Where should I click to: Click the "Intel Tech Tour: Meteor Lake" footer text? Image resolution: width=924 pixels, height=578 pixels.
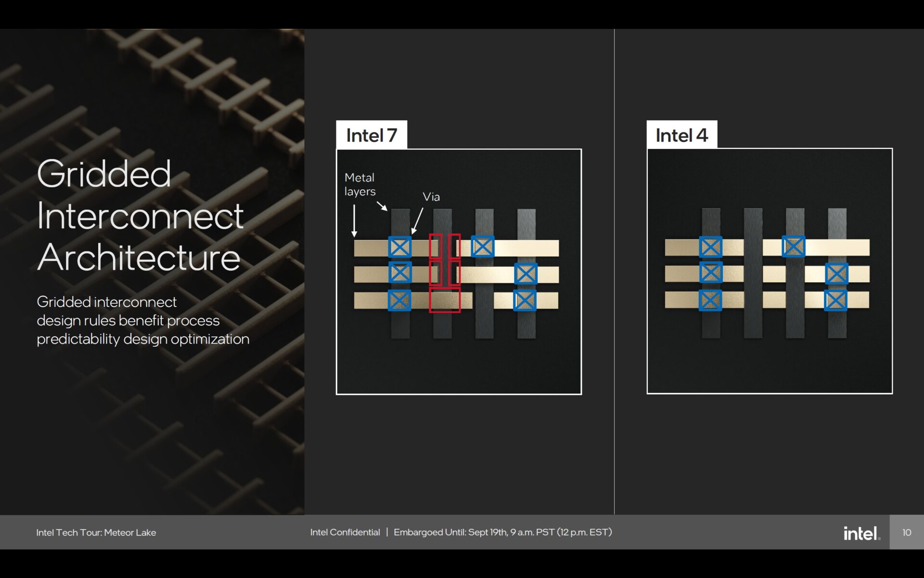coord(96,532)
